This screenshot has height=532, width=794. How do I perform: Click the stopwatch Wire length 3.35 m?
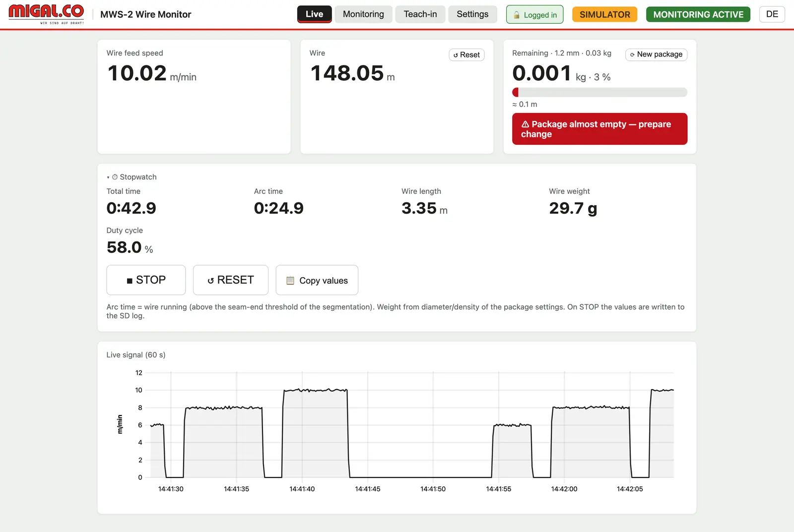pos(425,208)
